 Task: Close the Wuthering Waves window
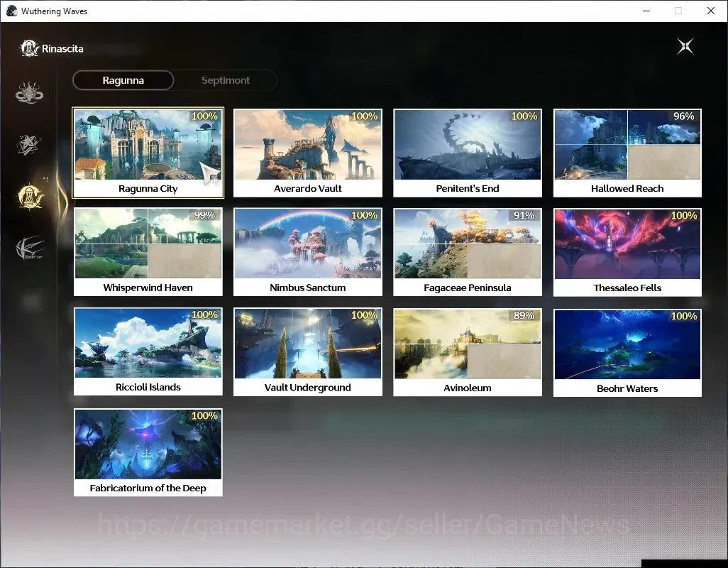tap(711, 11)
